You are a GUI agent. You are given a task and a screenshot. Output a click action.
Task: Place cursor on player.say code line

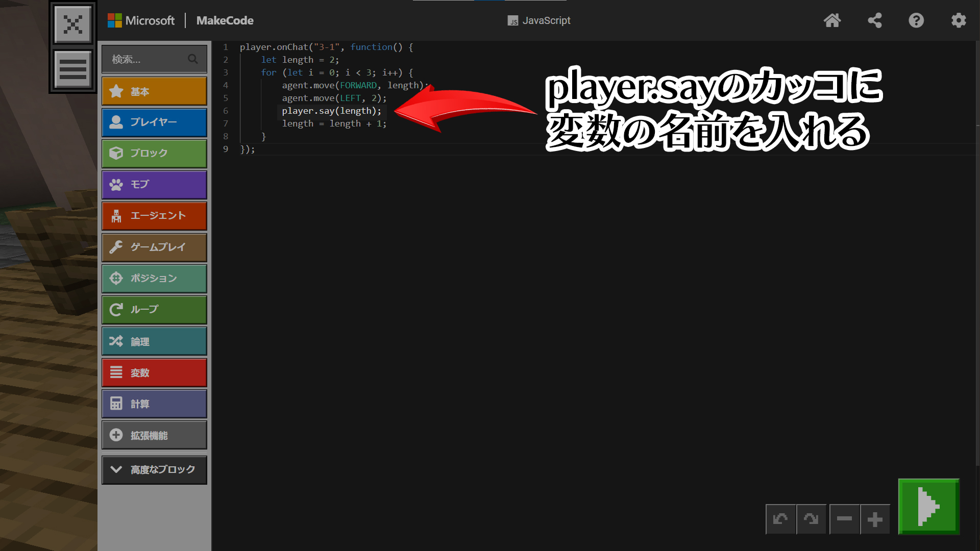331,111
